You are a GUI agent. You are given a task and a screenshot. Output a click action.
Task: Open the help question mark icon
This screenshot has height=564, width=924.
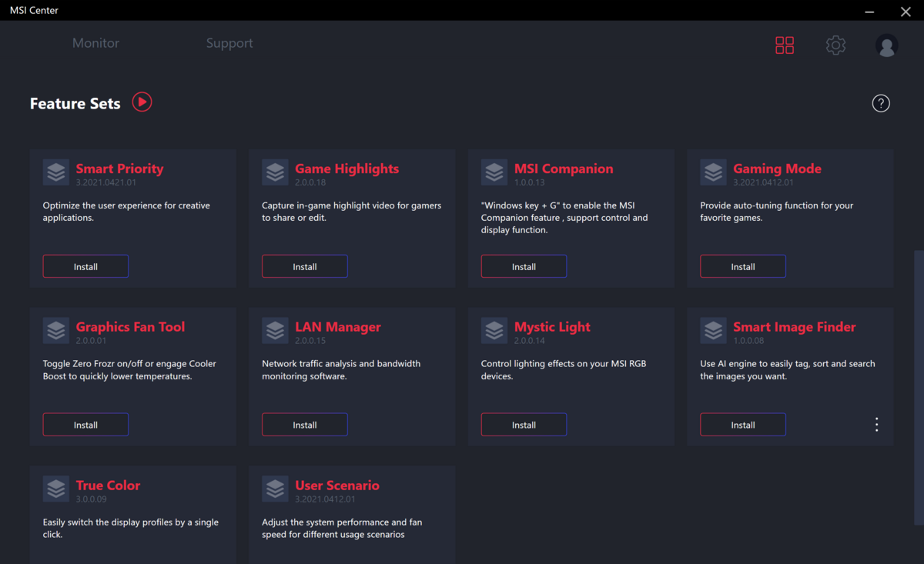click(881, 103)
